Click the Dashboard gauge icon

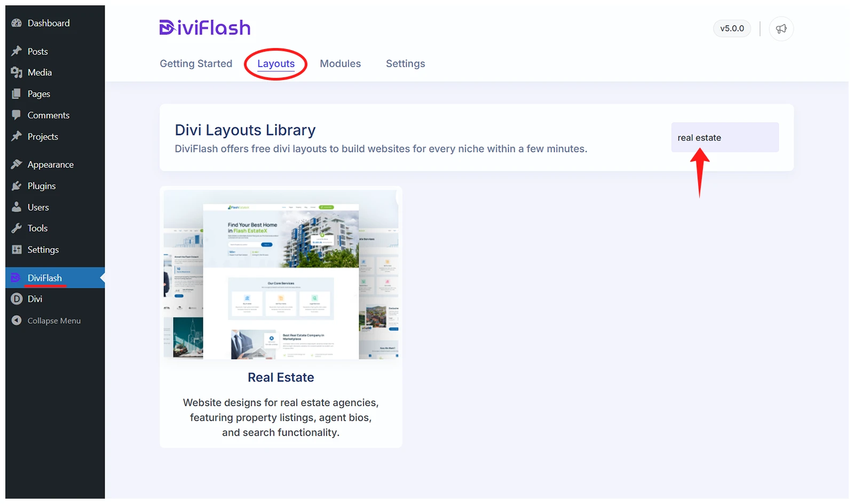17,23
